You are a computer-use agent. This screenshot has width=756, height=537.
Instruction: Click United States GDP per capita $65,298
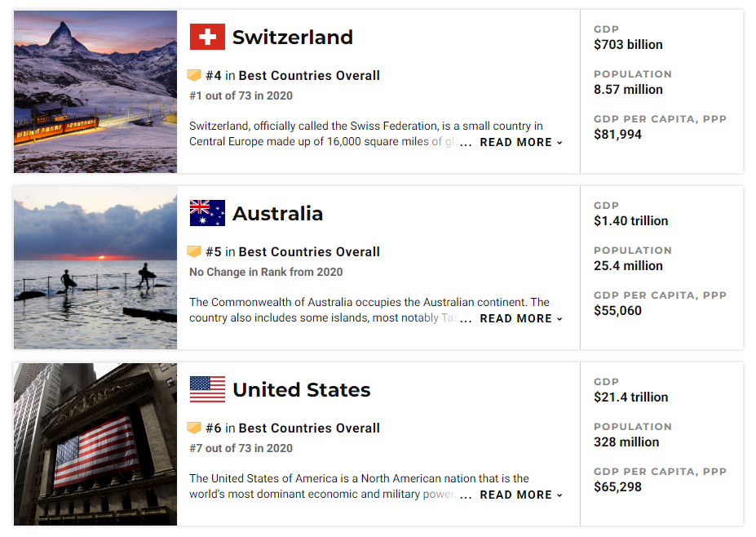(x=617, y=487)
